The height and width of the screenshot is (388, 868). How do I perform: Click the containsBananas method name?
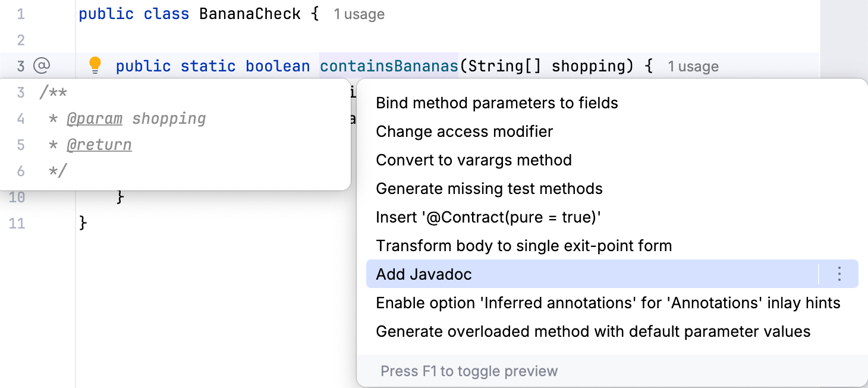(x=388, y=65)
